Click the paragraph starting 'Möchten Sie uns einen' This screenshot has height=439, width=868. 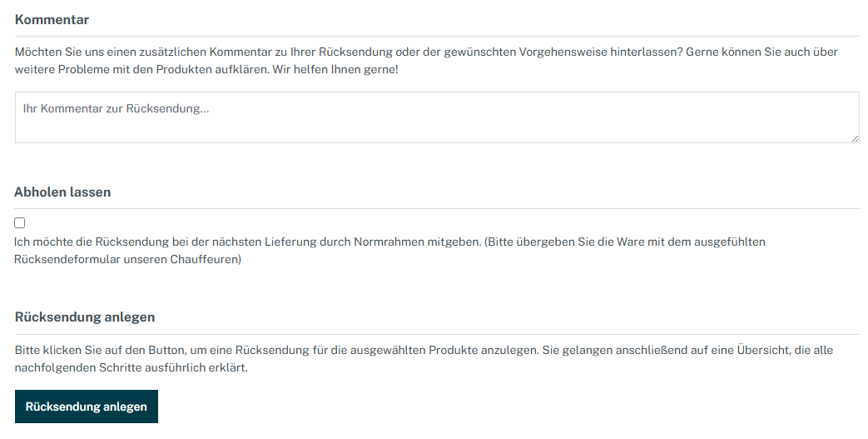(x=333, y=52)
